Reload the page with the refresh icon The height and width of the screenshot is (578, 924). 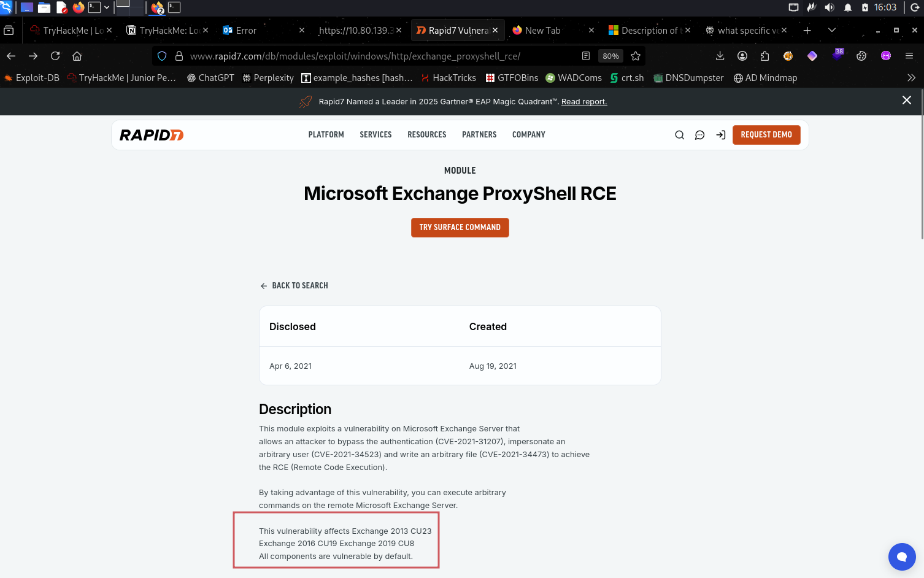coord(55,56)
